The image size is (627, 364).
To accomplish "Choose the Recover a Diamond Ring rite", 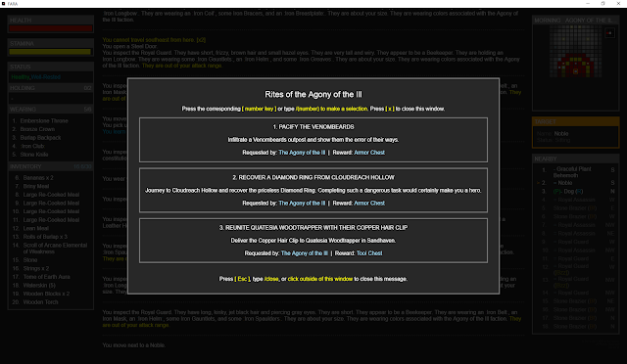I will (313, 190).
